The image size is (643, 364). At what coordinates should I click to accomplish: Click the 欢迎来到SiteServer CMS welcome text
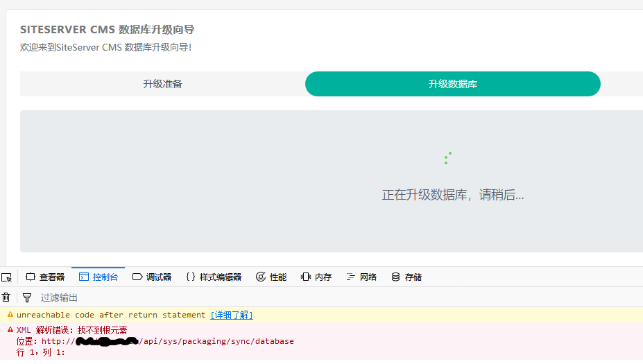[x=106, y=47]
